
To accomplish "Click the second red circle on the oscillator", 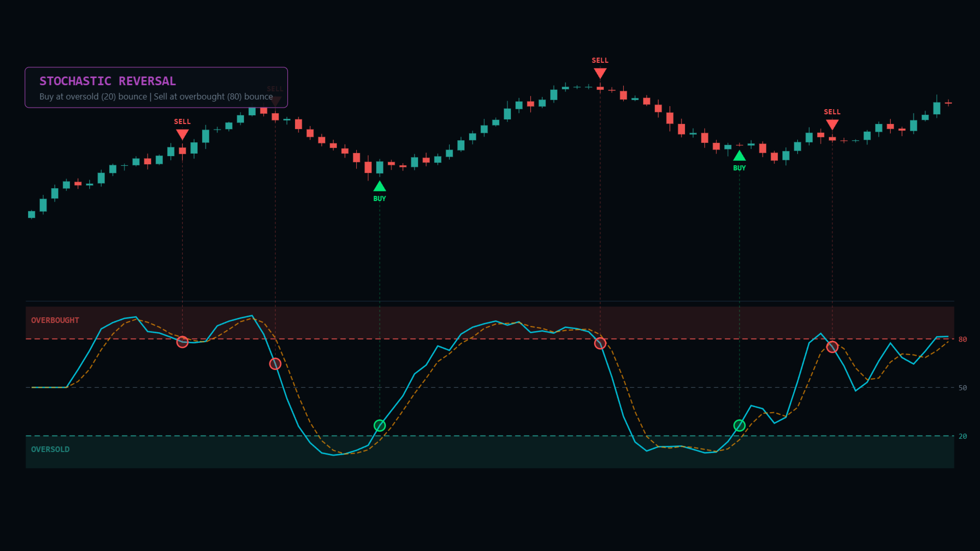I will 275,364.
